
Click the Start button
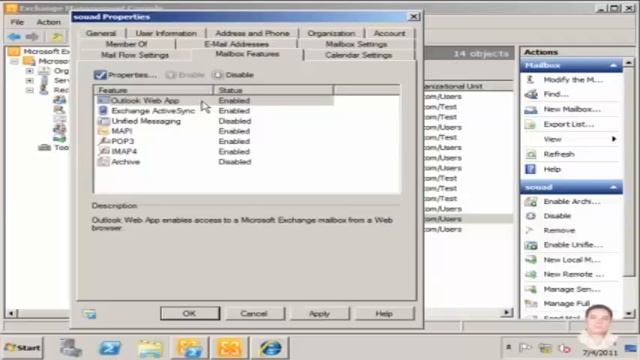click(22, 348)
